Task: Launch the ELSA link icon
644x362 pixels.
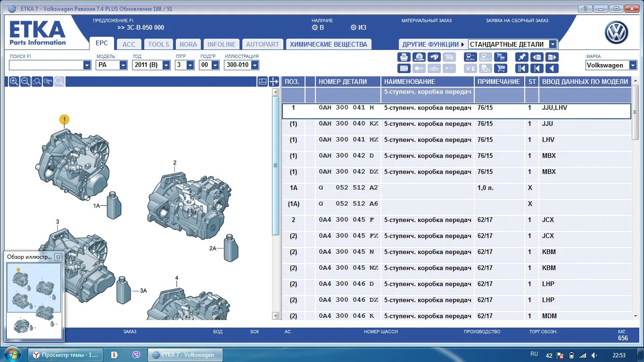Action: [x=470, y=57]
